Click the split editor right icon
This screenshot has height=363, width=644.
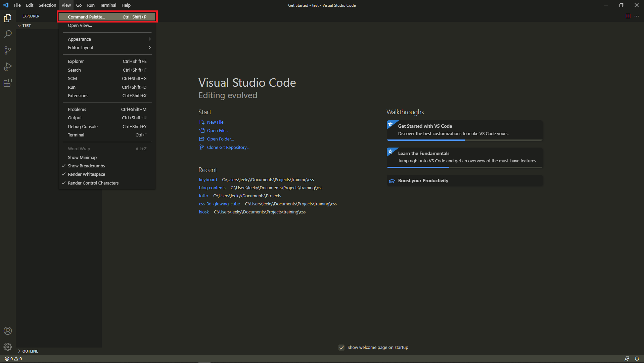(x=628, y=16)
